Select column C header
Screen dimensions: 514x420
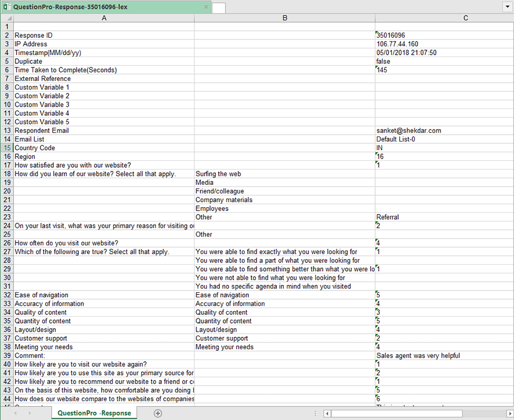444,18
